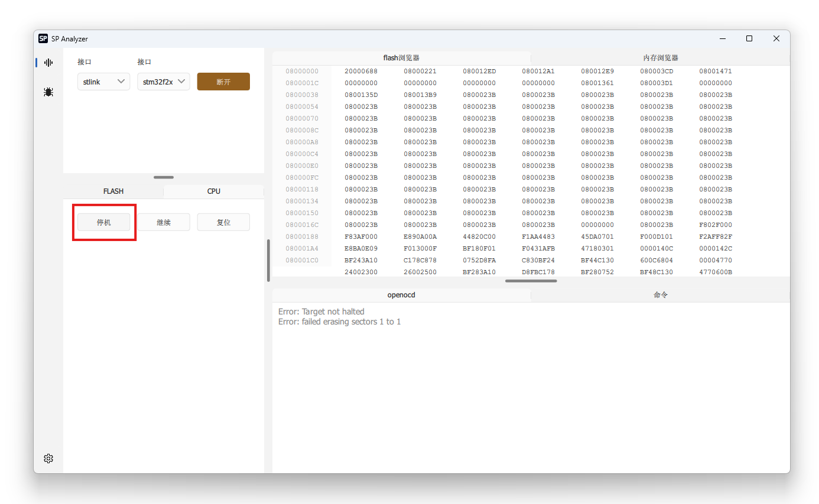Close the SP Analyzer window
819x504 pixels.
click(x=776, y=38)
